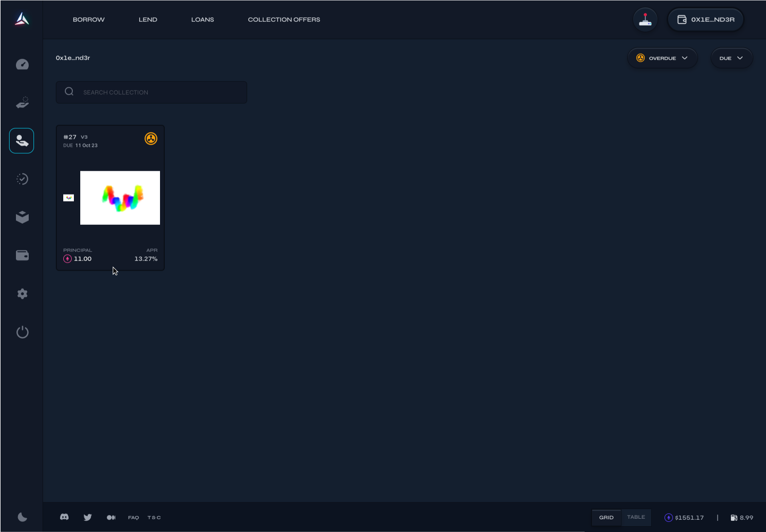Click the borrow hand-with-coin sidebar icon
The width and height of the screenshot is (766, 532).
click(x=22, y=103)
